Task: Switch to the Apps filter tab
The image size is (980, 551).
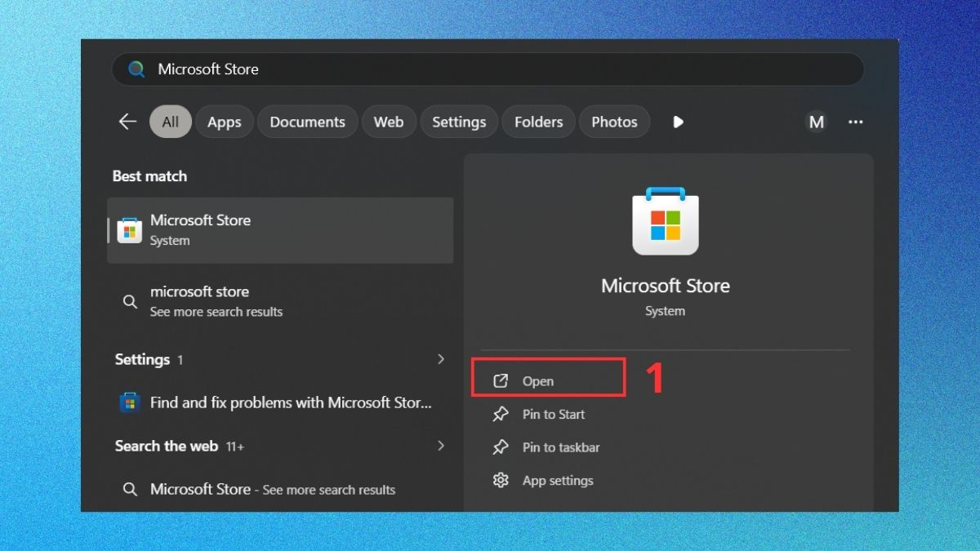Action: tap(224, 122)
